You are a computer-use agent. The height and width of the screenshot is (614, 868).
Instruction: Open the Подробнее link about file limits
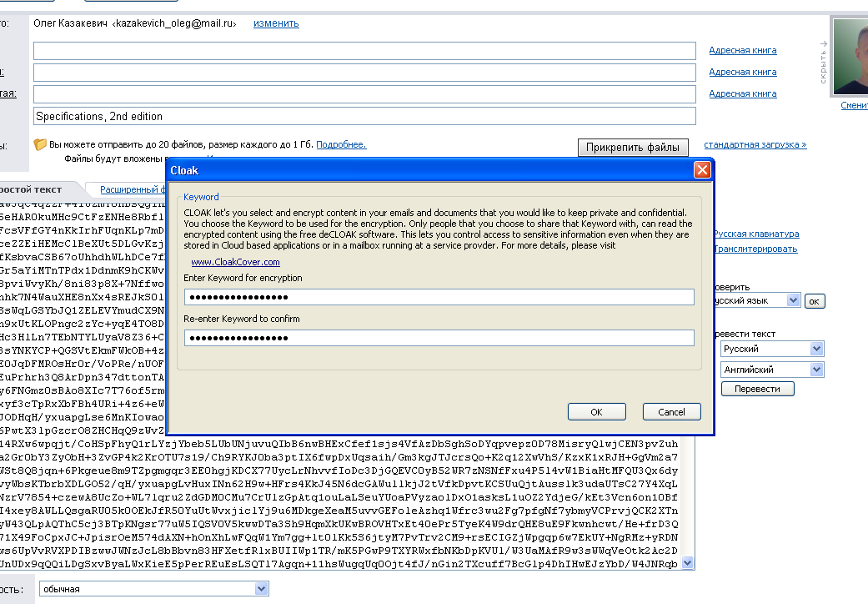(341, 144)
